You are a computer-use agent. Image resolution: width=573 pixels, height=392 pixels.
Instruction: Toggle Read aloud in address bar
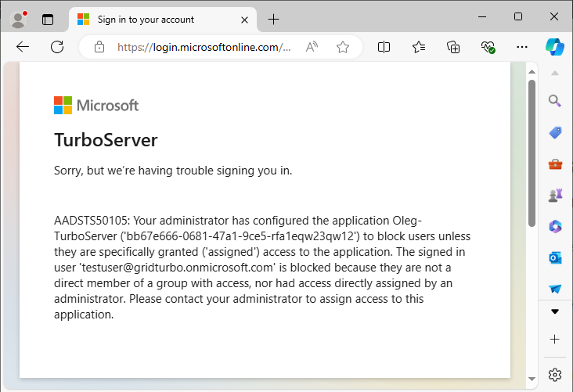click(x=312, y=47)
